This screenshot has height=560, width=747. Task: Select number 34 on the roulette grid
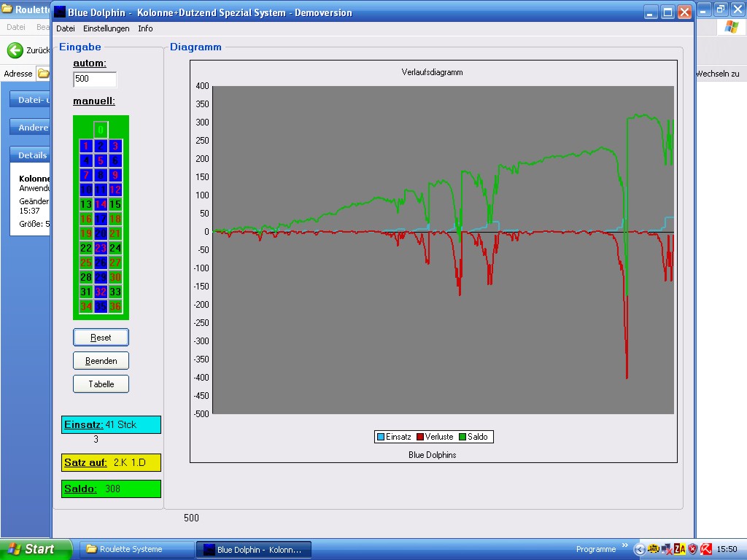coord(86,307)
